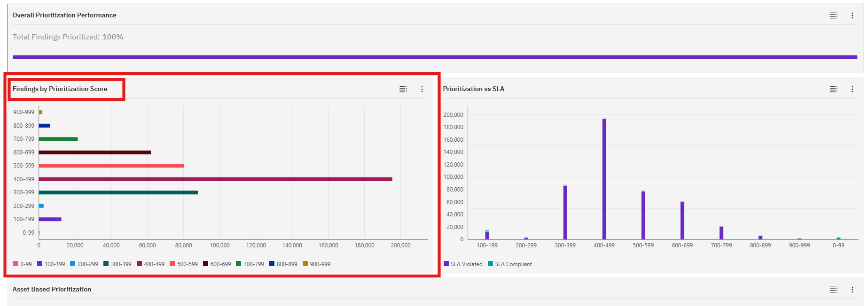Image resolution: width=868 pixels, height=306 pixels.
Task: Click the Total Findings Prioritized progress bar
Action: coord(435,57)
